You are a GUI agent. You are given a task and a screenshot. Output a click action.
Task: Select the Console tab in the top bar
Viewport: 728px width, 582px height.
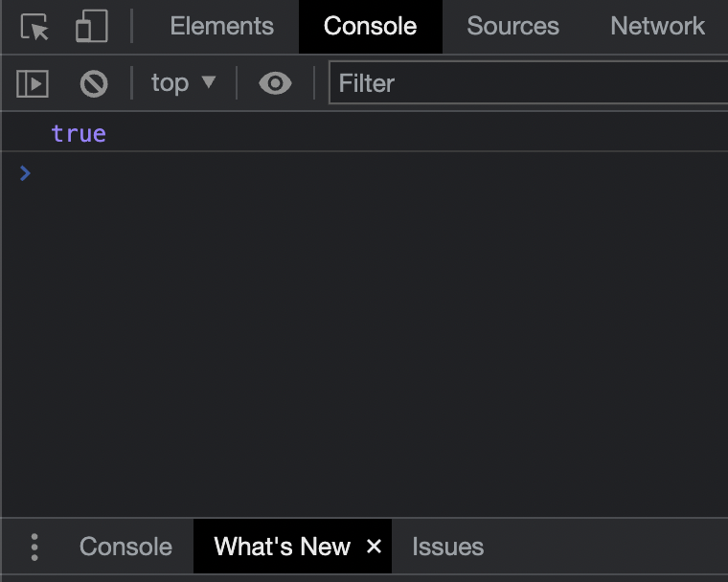click(x=370, y=27)
